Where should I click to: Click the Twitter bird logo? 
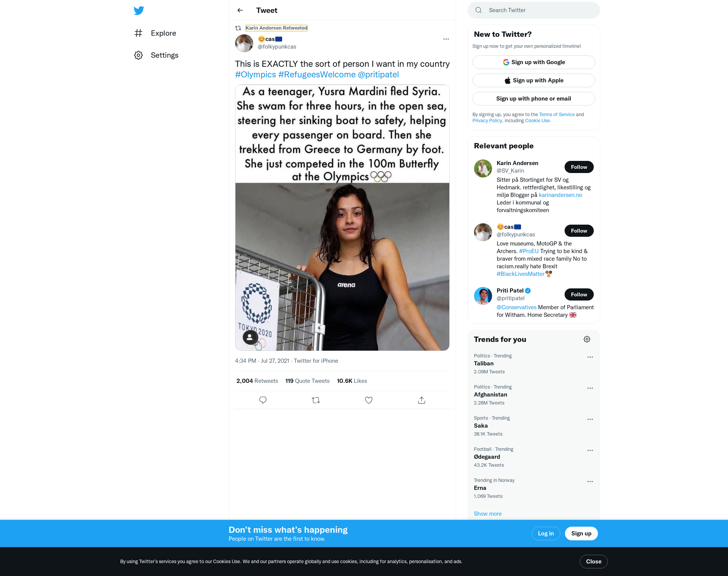[139, 11]
